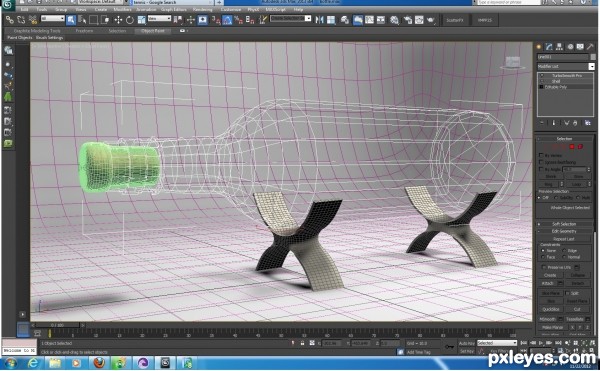Open reference coordinate system View dropdown
This screenshot has height=371, width=600.
point(159,18)
